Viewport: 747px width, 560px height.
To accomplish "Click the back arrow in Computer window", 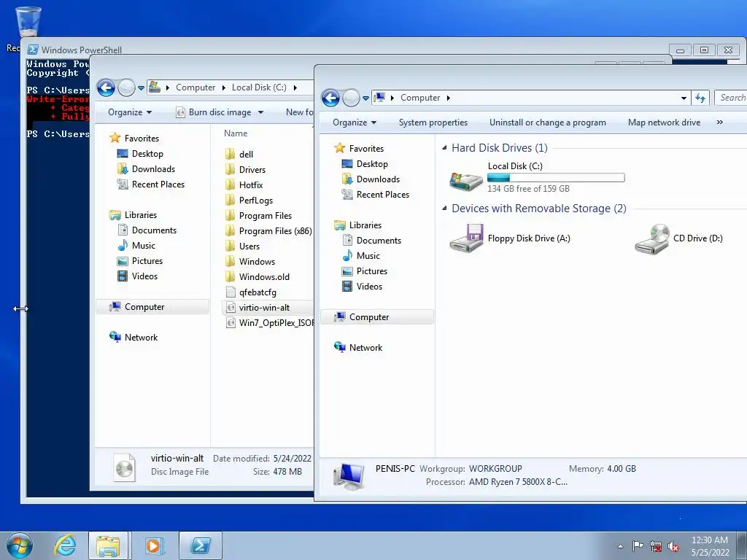I will pyautogui.click(x=330, y=98).
